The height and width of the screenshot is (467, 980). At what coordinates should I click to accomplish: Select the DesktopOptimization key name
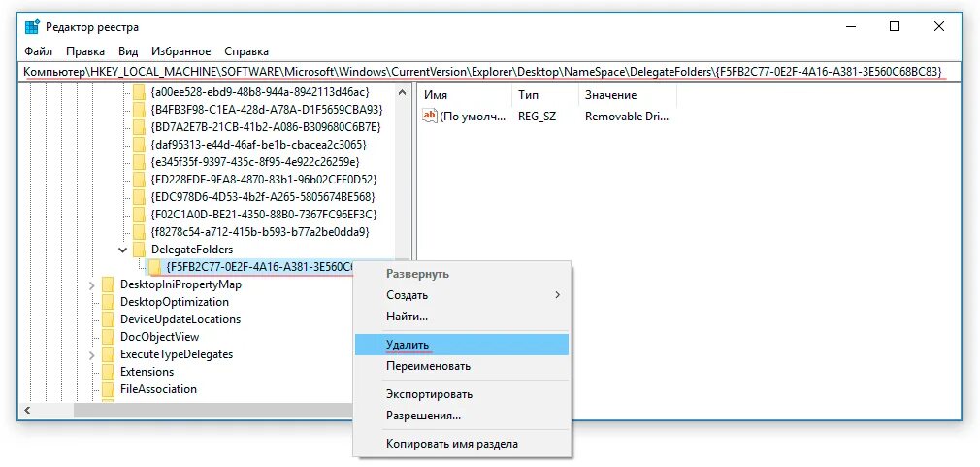click(175, 302)
